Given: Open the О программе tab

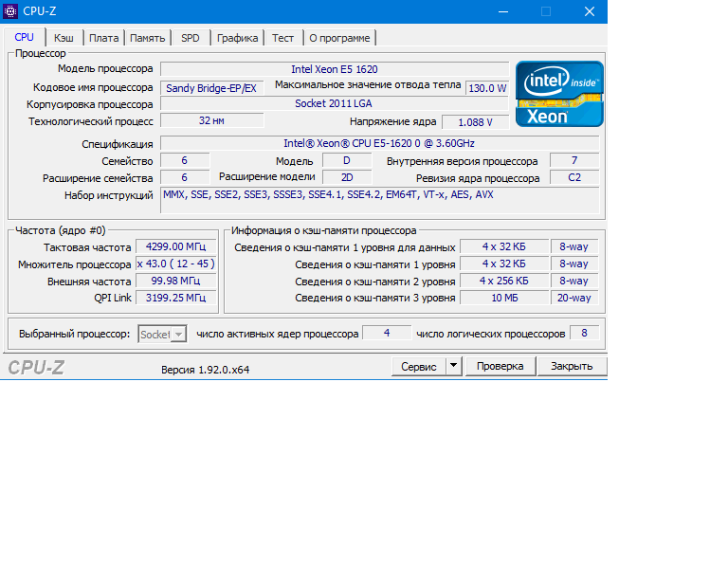Looking at the screenshot, I should [x=340, y=38].
